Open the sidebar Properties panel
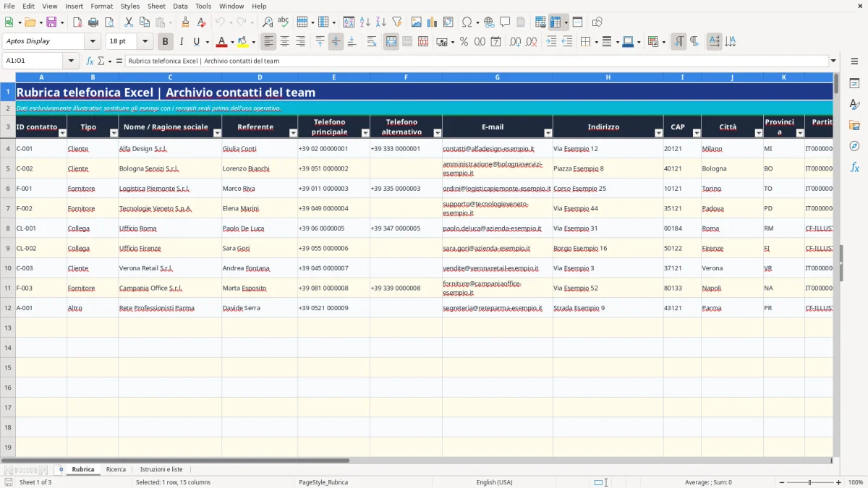Image resolution: width=868 pixels, height=488 pixels. click(854, 84)
